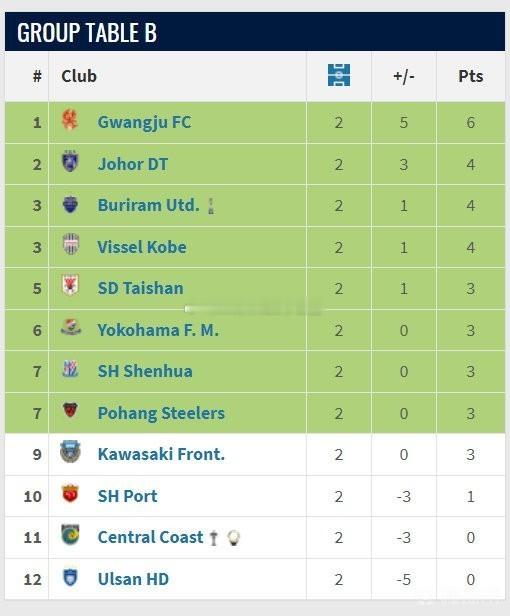Click the Buriram Utd. club crest
510x616 pixels.
tap(70, 204)
